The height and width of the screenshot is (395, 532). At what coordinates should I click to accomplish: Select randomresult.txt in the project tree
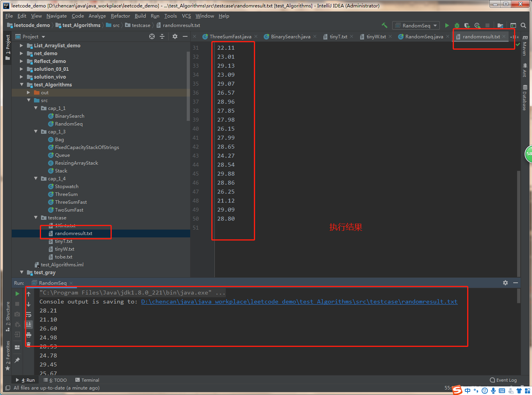point(73,233)
